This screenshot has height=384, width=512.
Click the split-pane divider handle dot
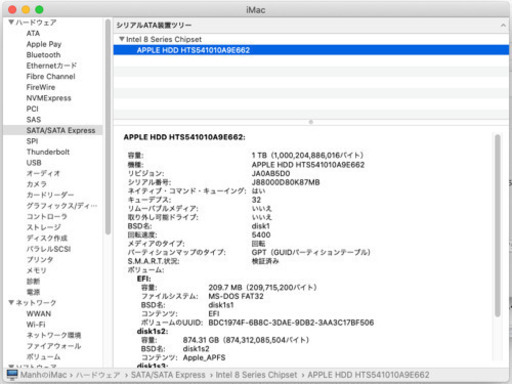311,122
